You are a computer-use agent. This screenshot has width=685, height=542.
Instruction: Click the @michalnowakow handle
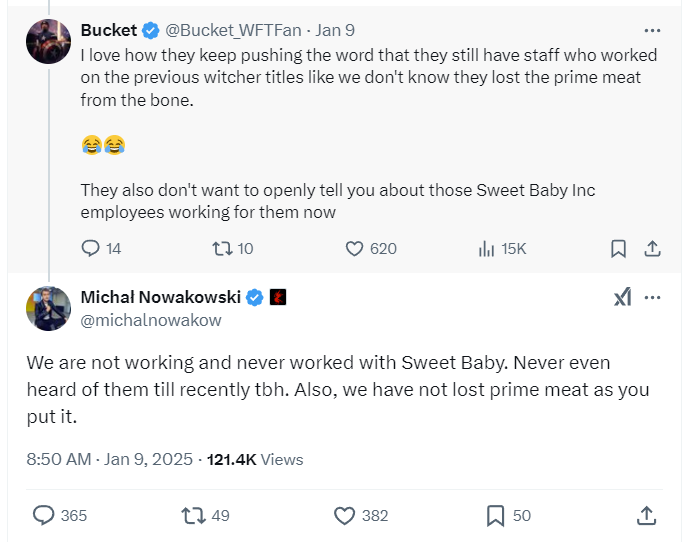[x=151, y=320]
